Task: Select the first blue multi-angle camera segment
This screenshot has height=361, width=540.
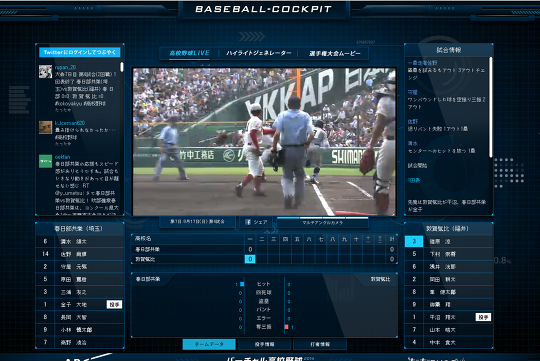Action: [x=288, y=218]
